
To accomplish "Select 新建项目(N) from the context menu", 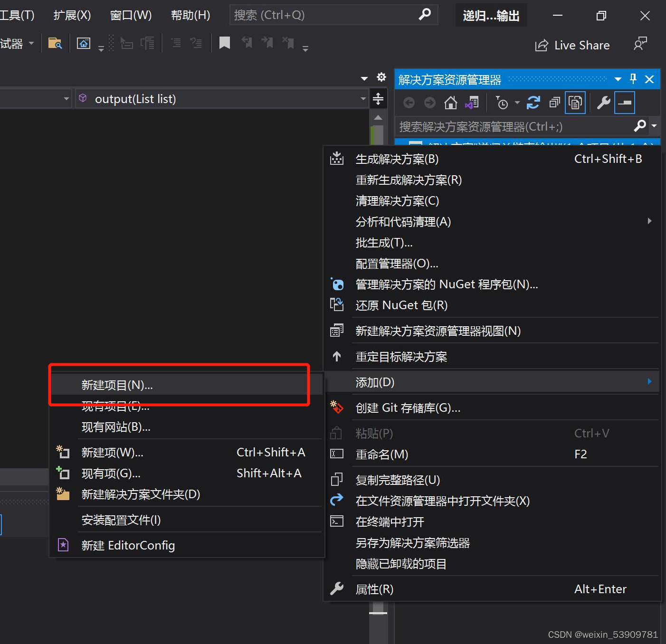I will pyautogui.click(x=118, y=385).
